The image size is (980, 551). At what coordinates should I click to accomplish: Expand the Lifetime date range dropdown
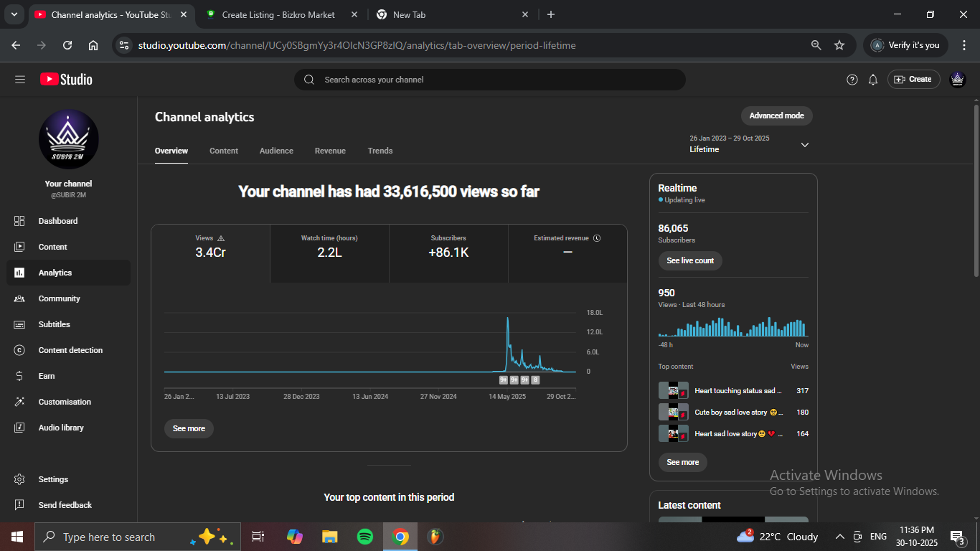[804, 145]
